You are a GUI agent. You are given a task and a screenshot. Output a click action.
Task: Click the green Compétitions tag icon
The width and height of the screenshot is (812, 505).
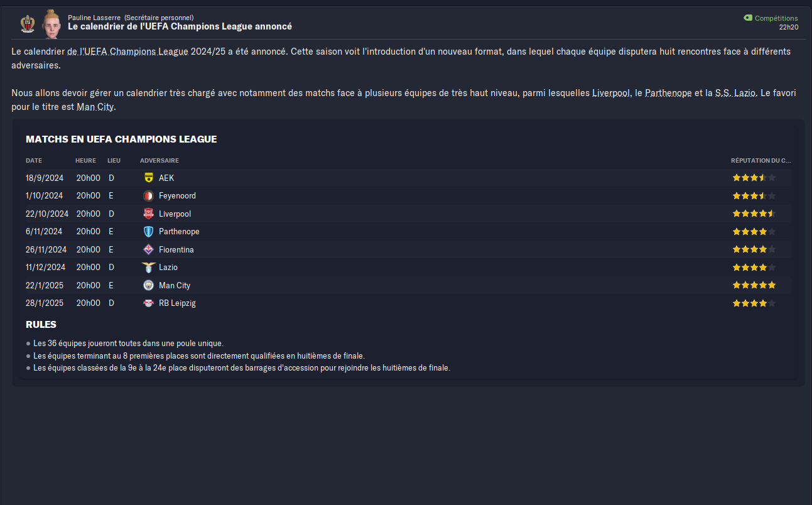748,18
